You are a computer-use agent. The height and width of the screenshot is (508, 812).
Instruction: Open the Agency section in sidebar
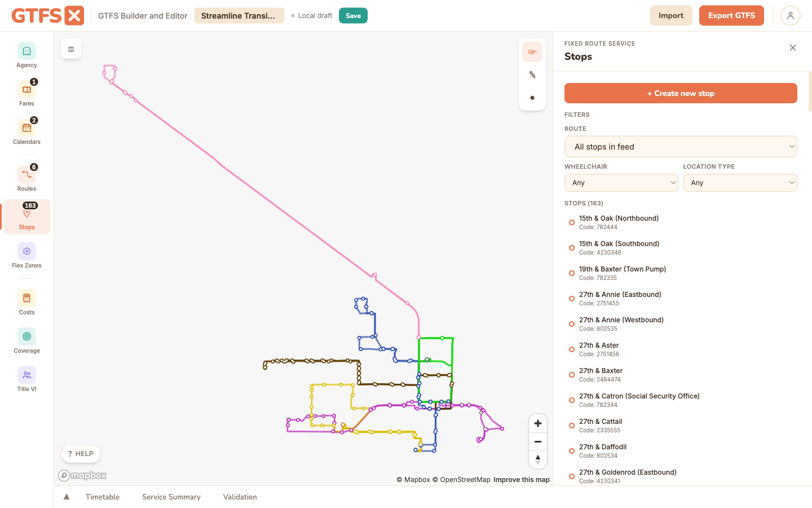click(27, 55)
